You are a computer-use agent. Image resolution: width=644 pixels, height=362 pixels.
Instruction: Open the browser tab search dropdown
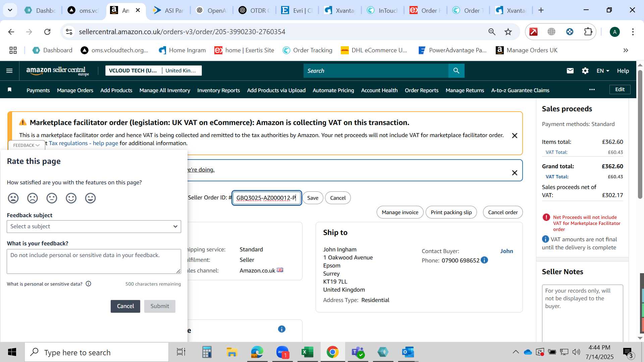click(x=10, y=10)
